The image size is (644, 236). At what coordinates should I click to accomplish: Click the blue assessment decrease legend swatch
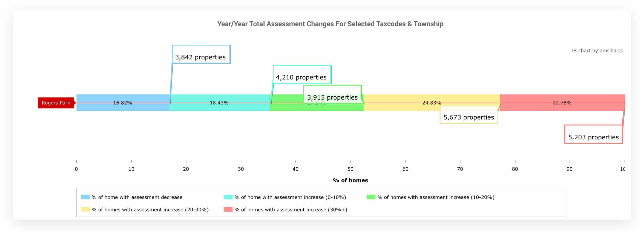click(85, 197)
